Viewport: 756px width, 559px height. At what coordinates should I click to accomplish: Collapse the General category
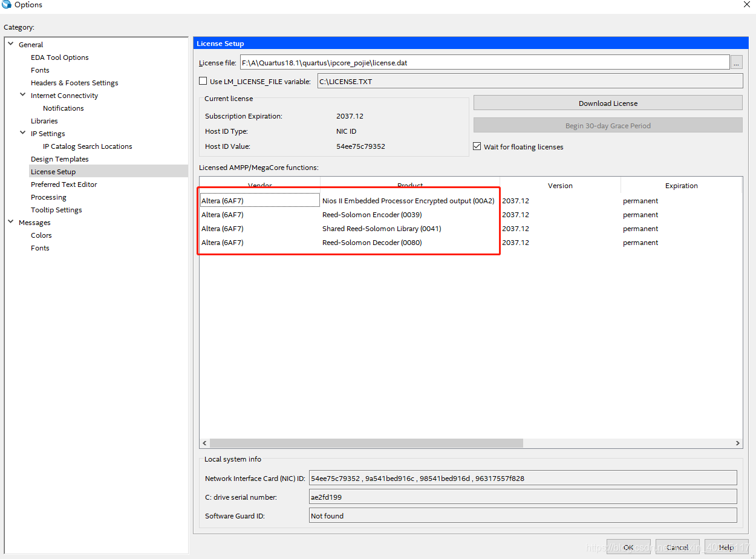(x=11, y=44)
